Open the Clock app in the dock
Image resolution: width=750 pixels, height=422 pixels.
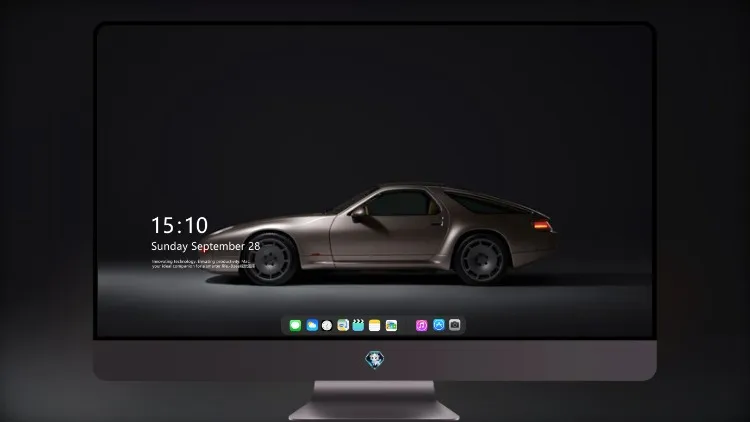coord(327,325)
